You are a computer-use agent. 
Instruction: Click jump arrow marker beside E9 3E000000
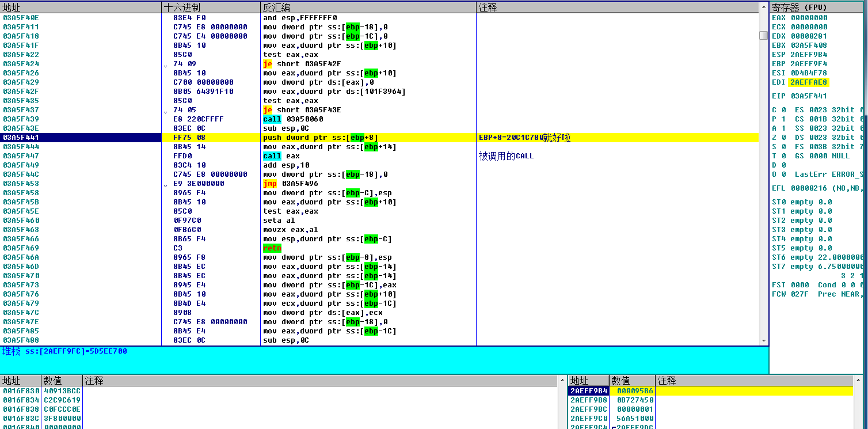pyautogui.click(x=166, y=185)
